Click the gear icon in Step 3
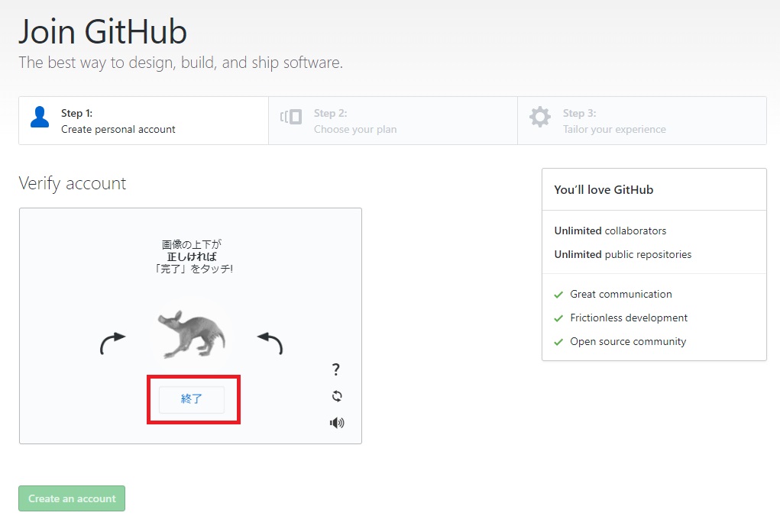 click(539, 118)
